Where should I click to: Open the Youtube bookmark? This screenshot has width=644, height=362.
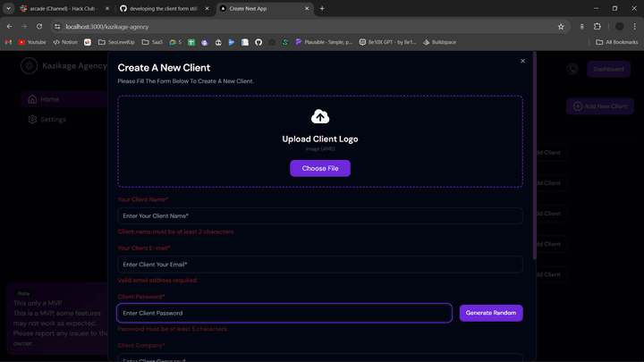click(32, 42)
